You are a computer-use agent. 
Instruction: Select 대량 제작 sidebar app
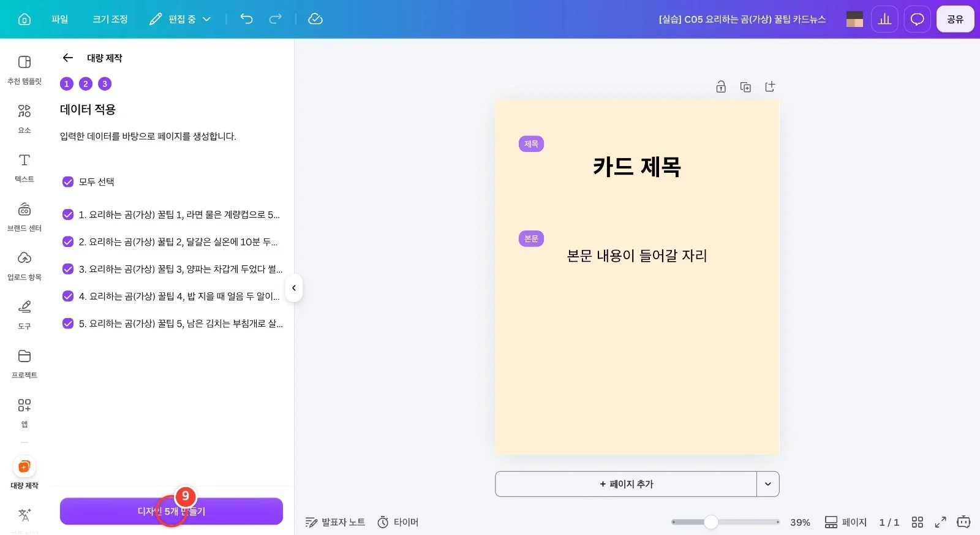click(24, 474)
